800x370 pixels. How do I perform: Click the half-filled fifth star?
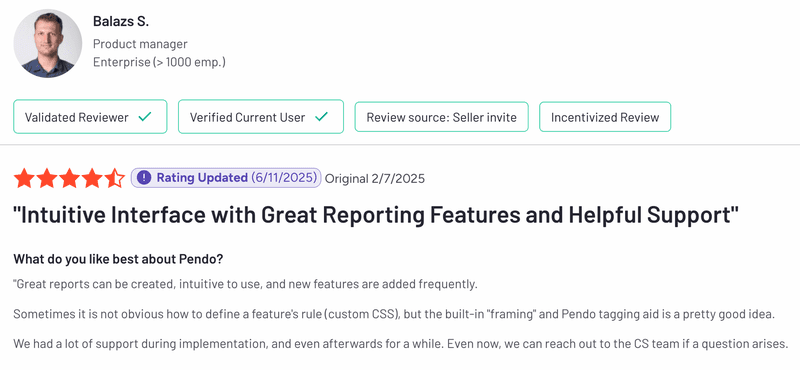(115, 178)
